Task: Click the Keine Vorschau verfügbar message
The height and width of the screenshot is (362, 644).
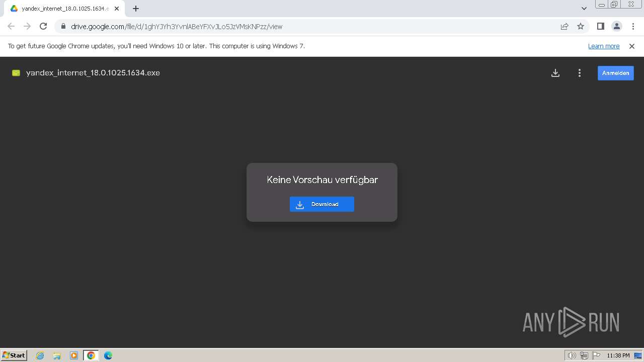Action: click(322, 179)
